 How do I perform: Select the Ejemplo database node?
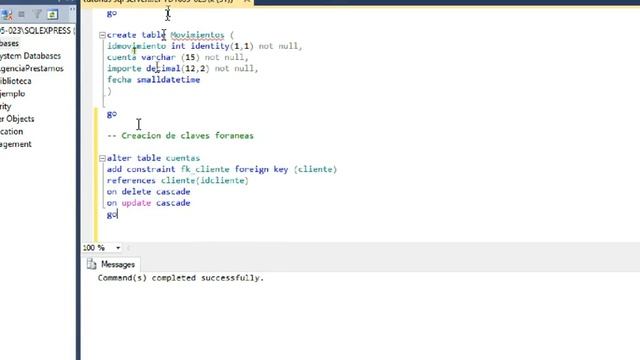click(13, 94)
